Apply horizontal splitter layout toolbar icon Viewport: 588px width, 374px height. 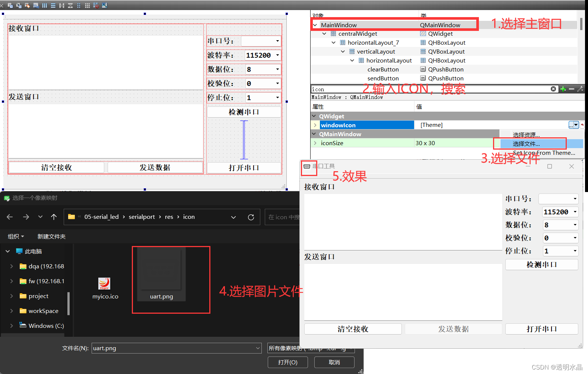coord(62,6)
